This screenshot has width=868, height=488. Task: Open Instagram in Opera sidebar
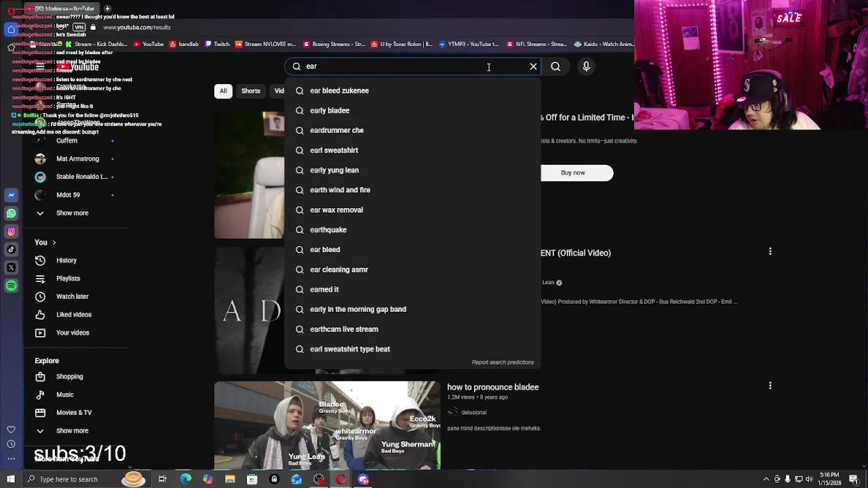(11, 232)
